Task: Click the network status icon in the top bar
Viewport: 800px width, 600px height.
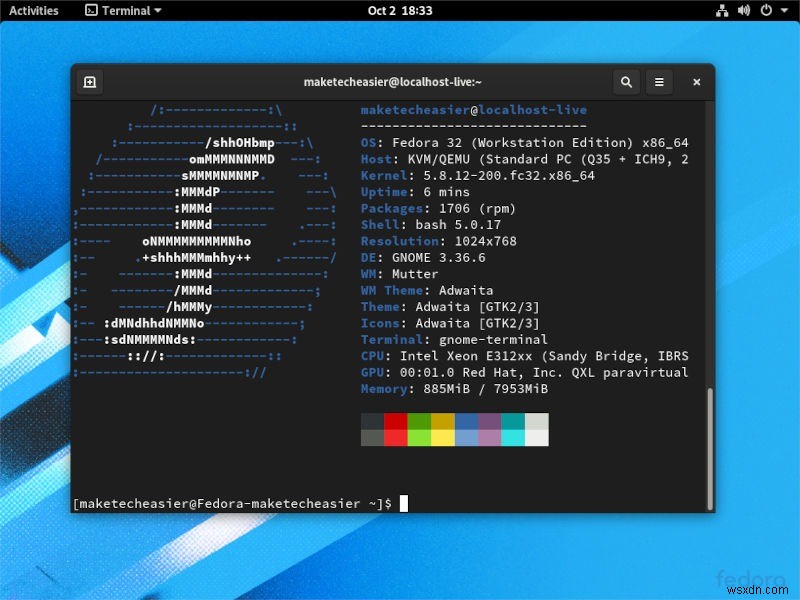Action: click(722, 11)
